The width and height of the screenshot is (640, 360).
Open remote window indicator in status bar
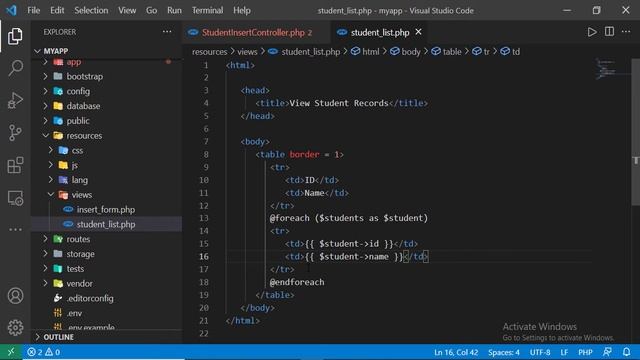click(11, 352)
